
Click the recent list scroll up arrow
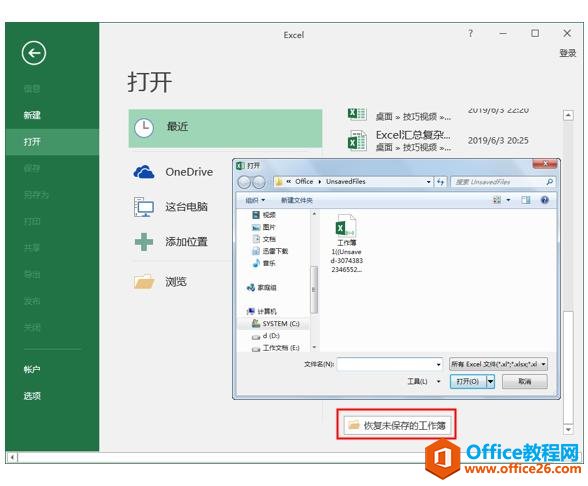(568, 115)
